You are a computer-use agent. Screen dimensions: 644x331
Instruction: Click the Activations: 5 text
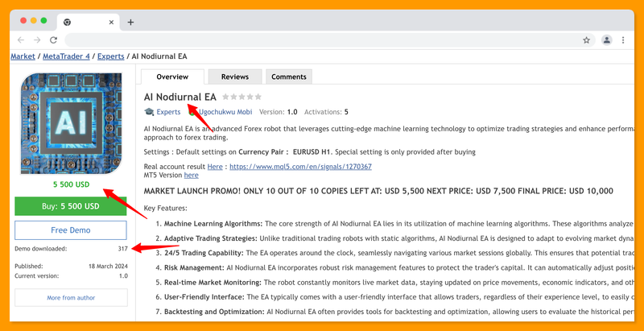326,112
